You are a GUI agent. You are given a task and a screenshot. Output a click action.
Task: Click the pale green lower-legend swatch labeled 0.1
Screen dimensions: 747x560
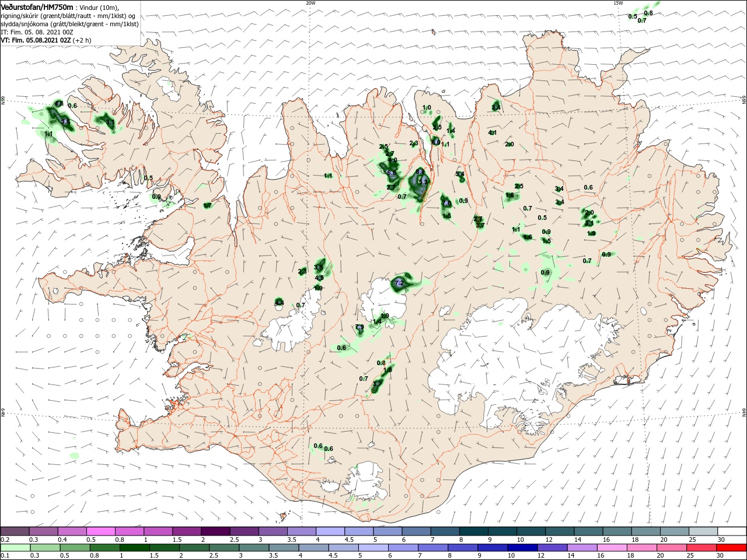point(15,548)
